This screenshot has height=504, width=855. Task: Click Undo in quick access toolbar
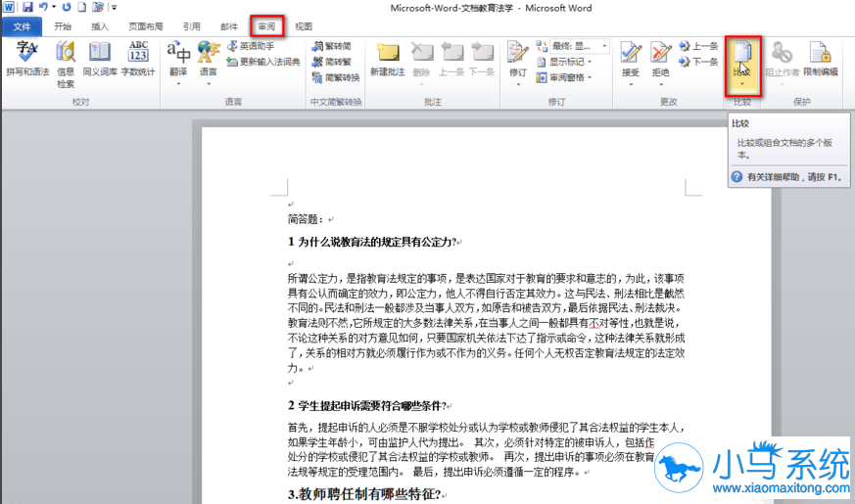pos(43,7)
